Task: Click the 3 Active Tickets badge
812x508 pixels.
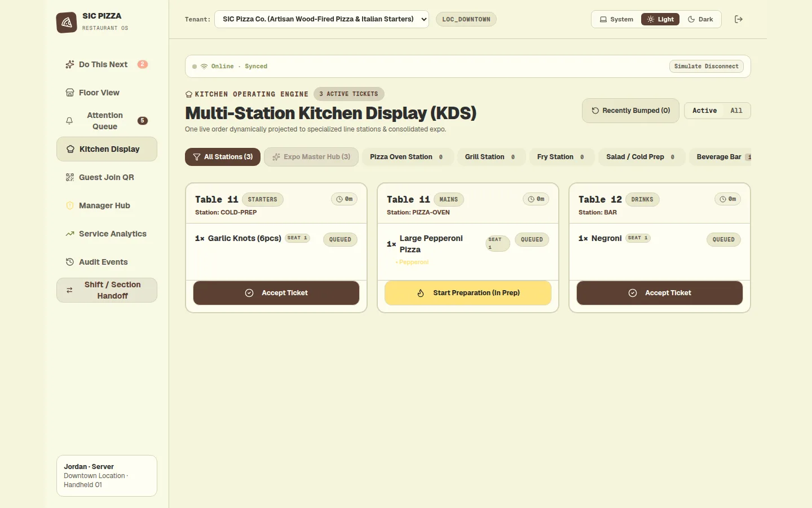Action: [349, 94]
